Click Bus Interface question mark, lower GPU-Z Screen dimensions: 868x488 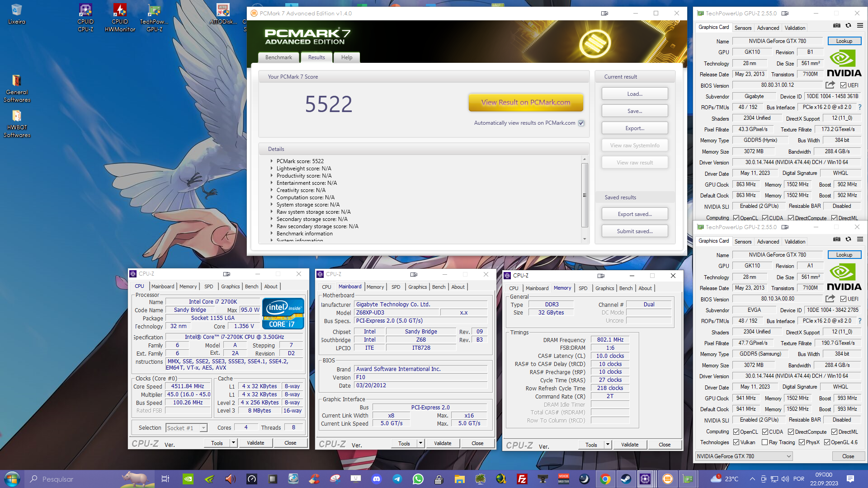[860, 321]
